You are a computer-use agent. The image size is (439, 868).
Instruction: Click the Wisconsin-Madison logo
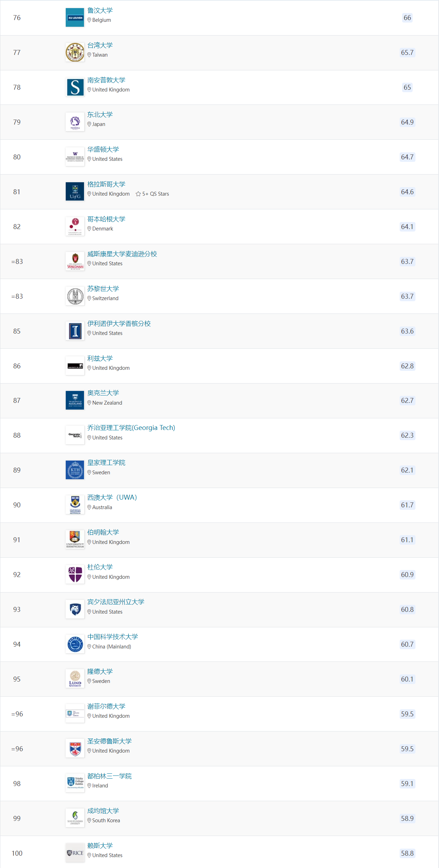(75, 261)
